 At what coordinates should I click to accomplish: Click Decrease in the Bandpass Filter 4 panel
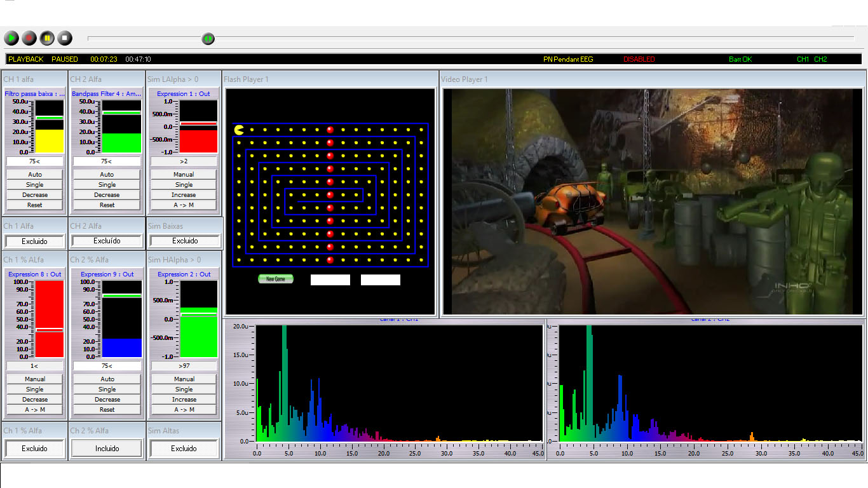107,194
